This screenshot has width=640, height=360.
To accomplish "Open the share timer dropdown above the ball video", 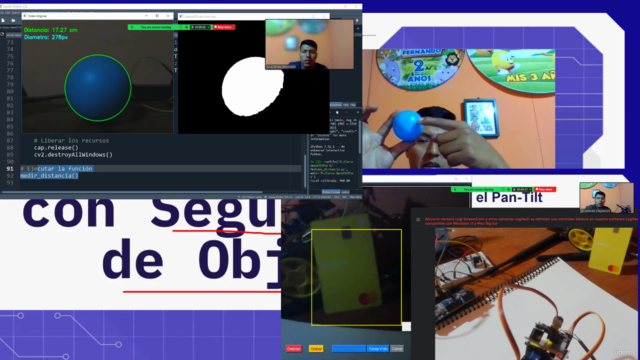I will click(x=200, y=27).
